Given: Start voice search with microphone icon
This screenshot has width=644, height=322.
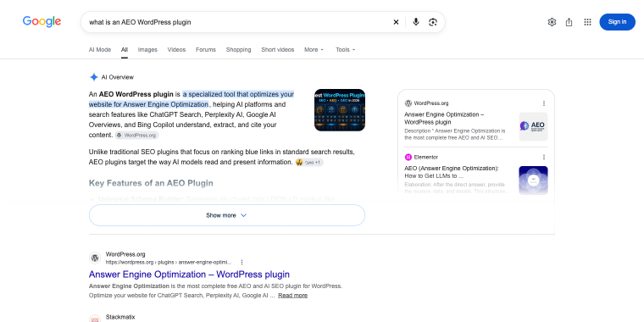Looking at the screenshot, I should [416, 22].
